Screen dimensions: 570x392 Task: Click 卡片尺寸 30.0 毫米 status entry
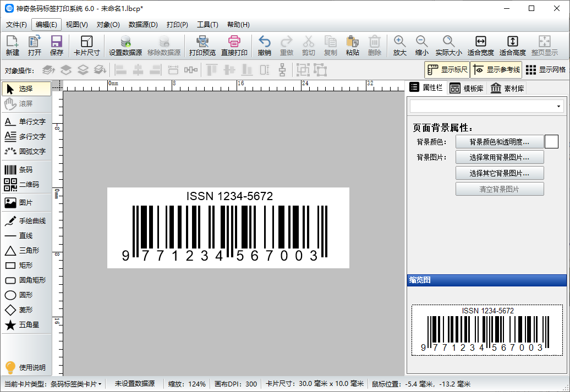click(315, 384)
